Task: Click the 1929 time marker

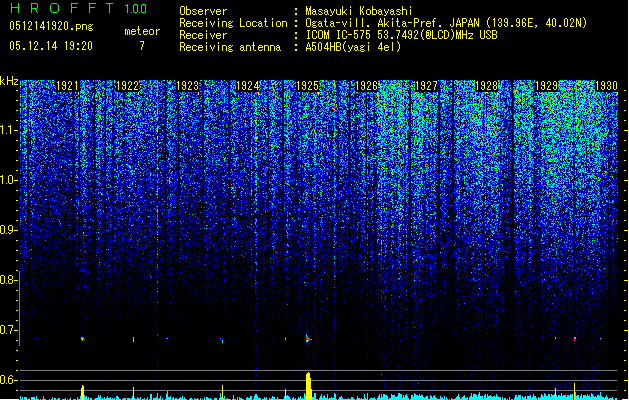Action: [547, 86]
